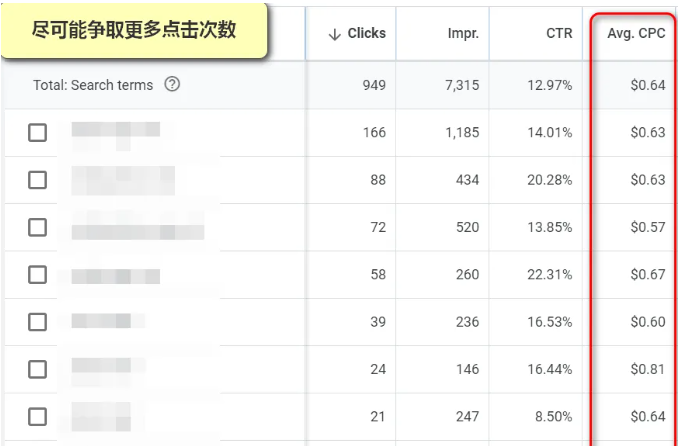
Task: Click the down-arrow sort icon next to Clicks
Action: 335,34
